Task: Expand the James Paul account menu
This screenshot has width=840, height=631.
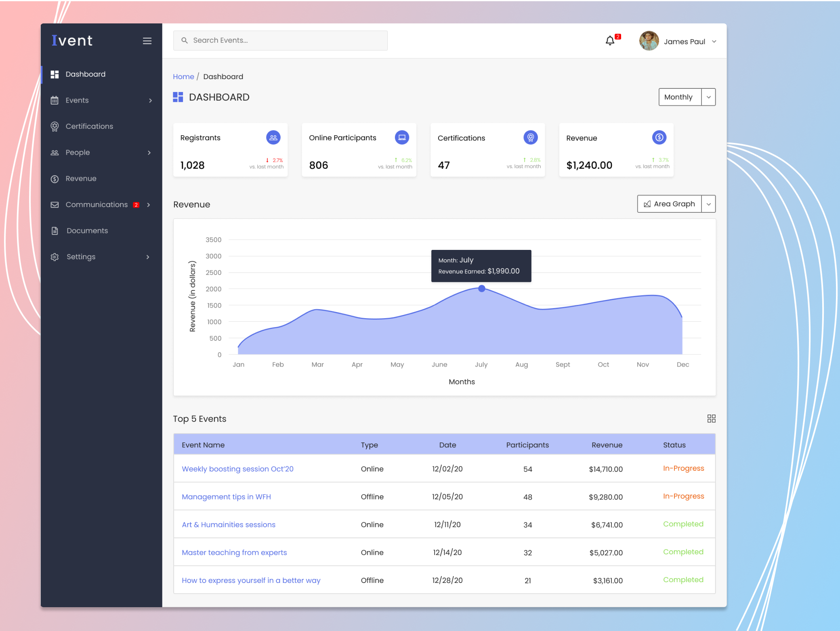Action: [x=714, y=41]
